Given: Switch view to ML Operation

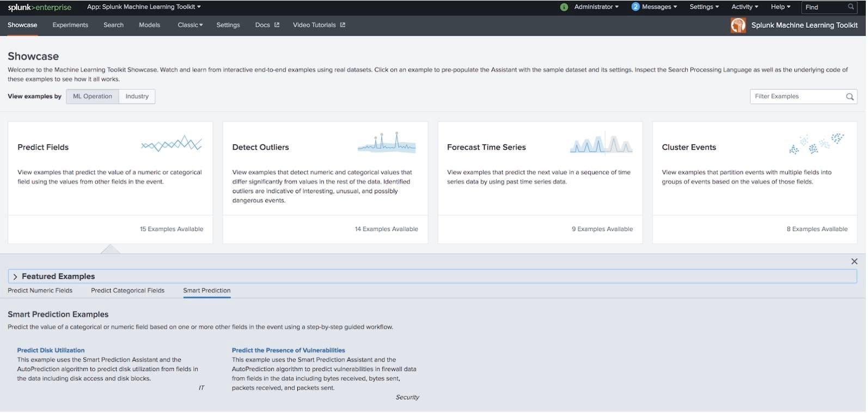Looking at the screenshot, I should (x=93, y=96).
